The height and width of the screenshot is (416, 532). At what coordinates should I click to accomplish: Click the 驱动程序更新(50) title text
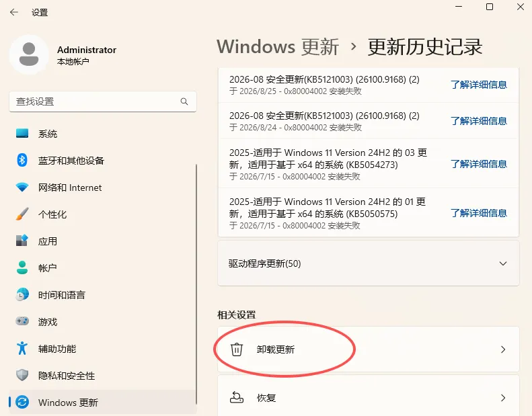264,263
